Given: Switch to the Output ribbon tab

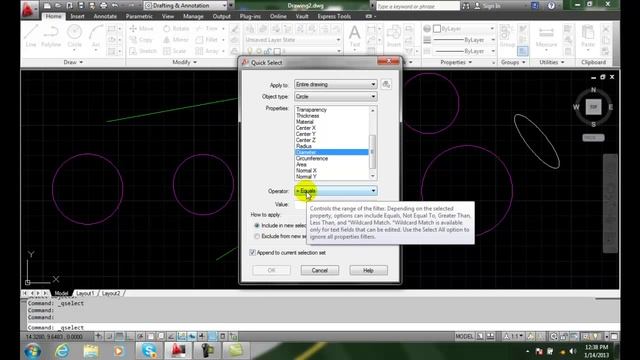Looking at the screenshot, I should point(222,16).
